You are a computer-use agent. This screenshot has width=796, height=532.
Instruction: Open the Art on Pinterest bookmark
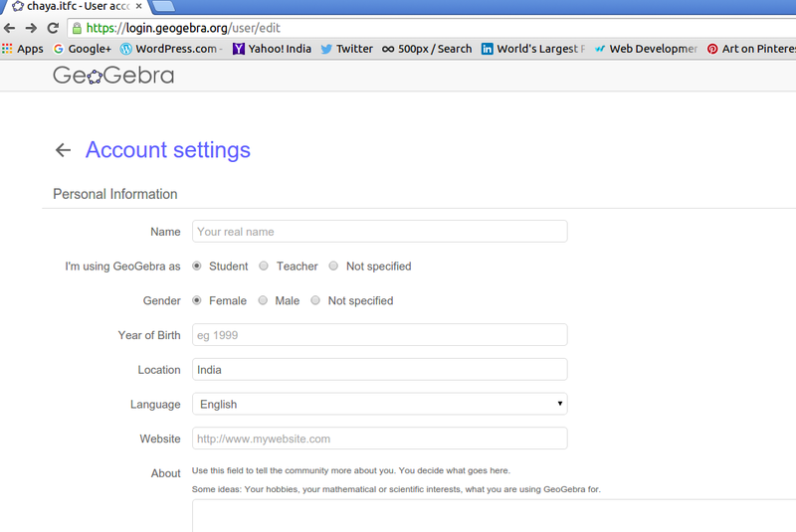(751, 49)
